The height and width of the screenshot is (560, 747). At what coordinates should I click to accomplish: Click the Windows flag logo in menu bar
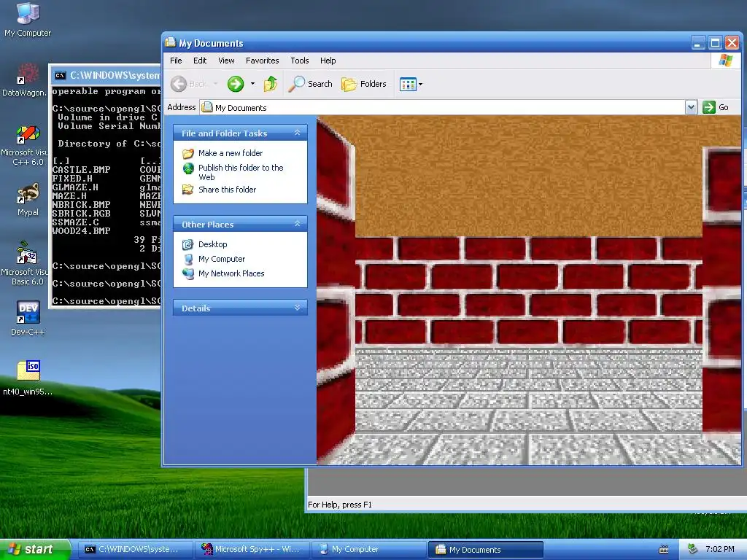click(x=726, y=61)
